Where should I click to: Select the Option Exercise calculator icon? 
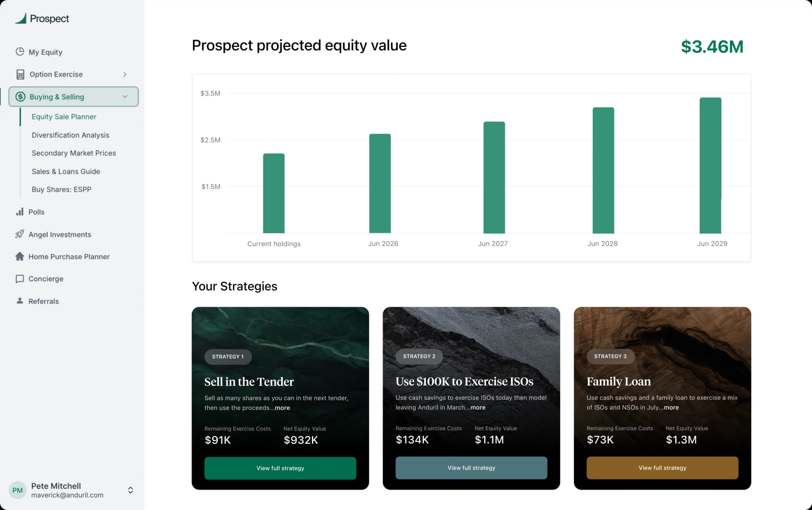(x=20, y=74)
